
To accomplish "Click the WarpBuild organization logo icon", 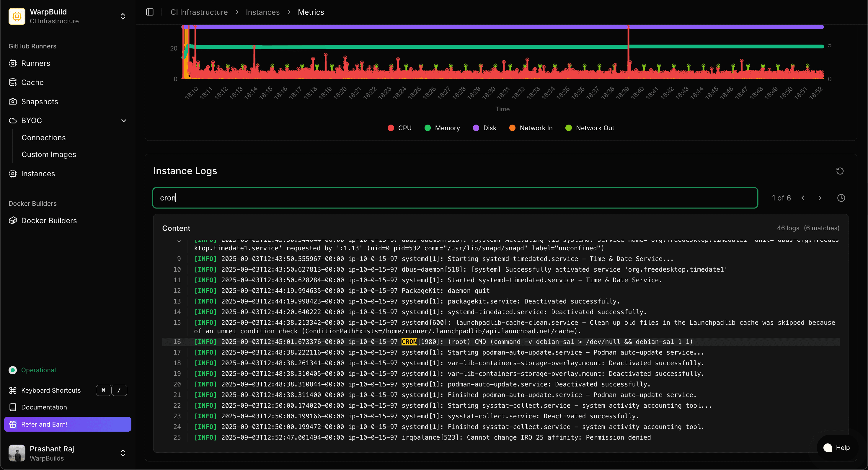I will pos(17,16).
